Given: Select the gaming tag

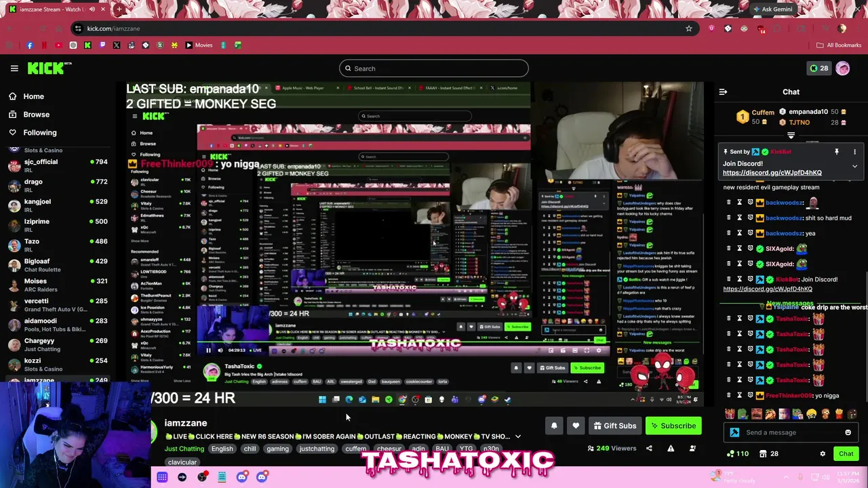Looking at the screenshot, I should [277, 449].
